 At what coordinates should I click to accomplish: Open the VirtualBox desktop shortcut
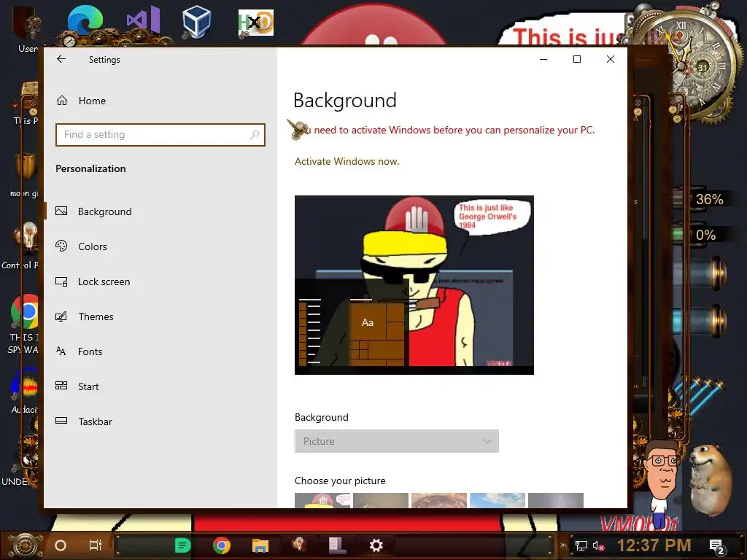[x=196, y=21]
